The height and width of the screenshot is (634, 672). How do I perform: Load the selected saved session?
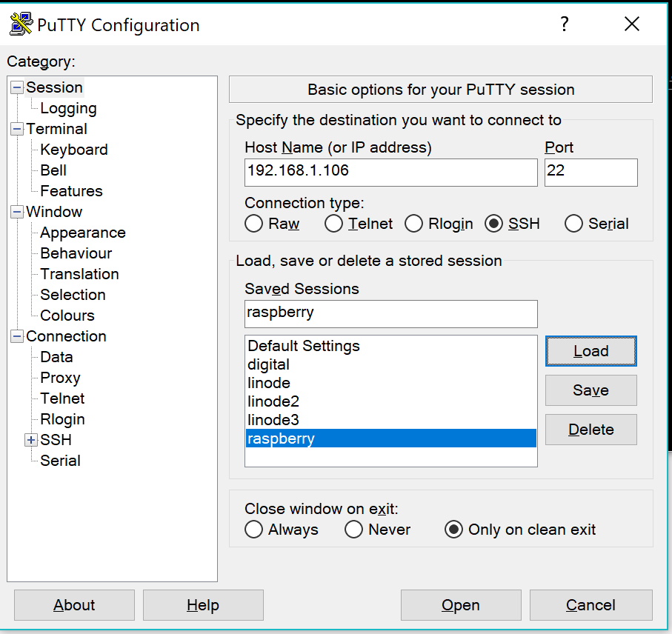591,351
